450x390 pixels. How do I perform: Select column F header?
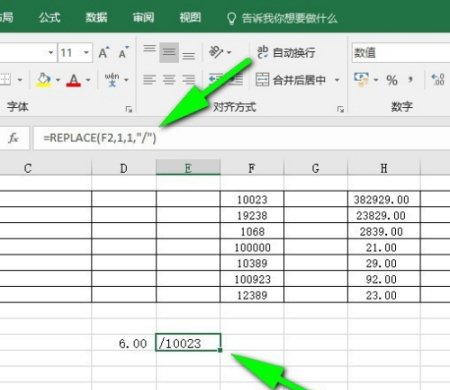(252, 168)
